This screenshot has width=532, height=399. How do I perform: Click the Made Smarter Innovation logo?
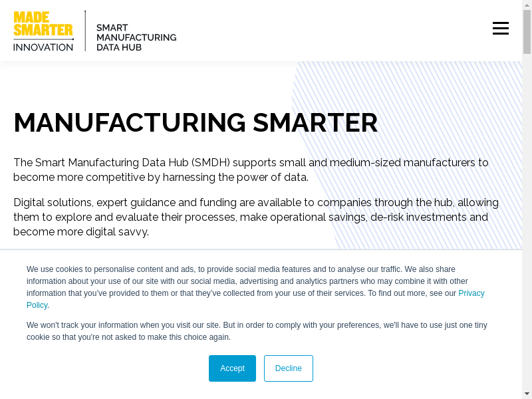[x=43, y=31]
